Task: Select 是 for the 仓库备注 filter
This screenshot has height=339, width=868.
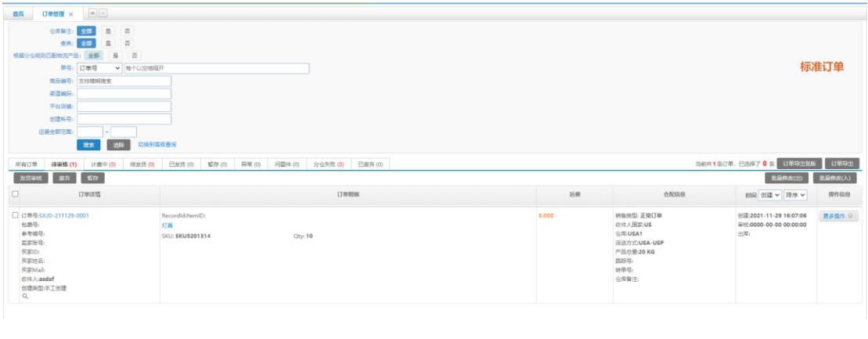Action: [109, 31]
